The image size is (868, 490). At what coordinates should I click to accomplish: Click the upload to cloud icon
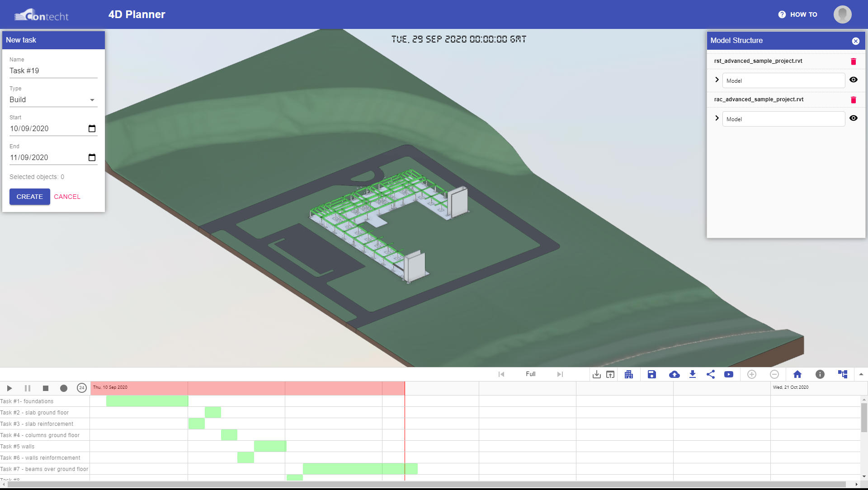coord(674,374)
